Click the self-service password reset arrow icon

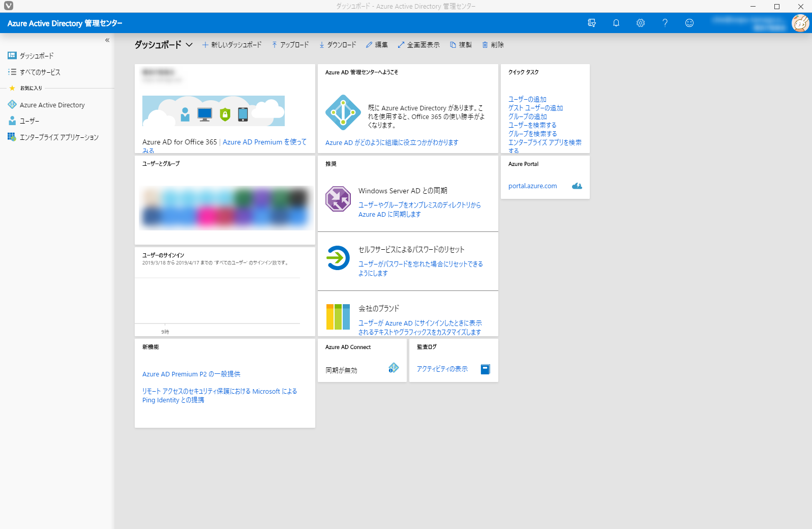338,258
